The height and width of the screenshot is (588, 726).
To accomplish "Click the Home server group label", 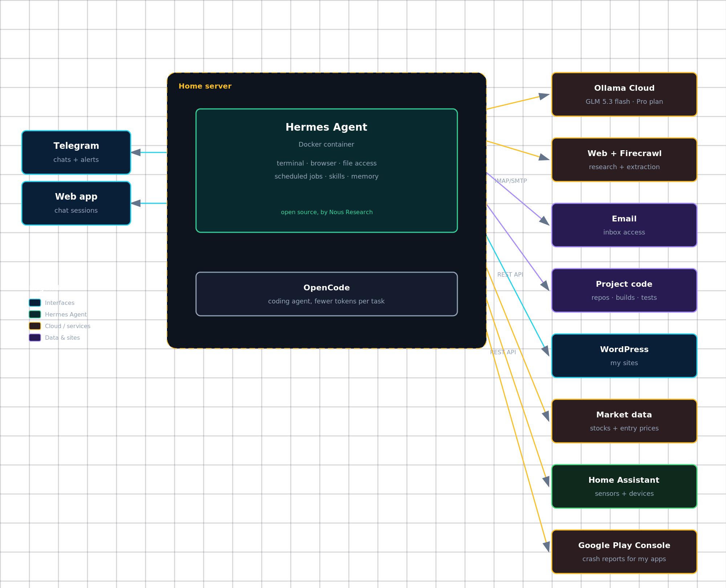I will [x=205, y=86].
